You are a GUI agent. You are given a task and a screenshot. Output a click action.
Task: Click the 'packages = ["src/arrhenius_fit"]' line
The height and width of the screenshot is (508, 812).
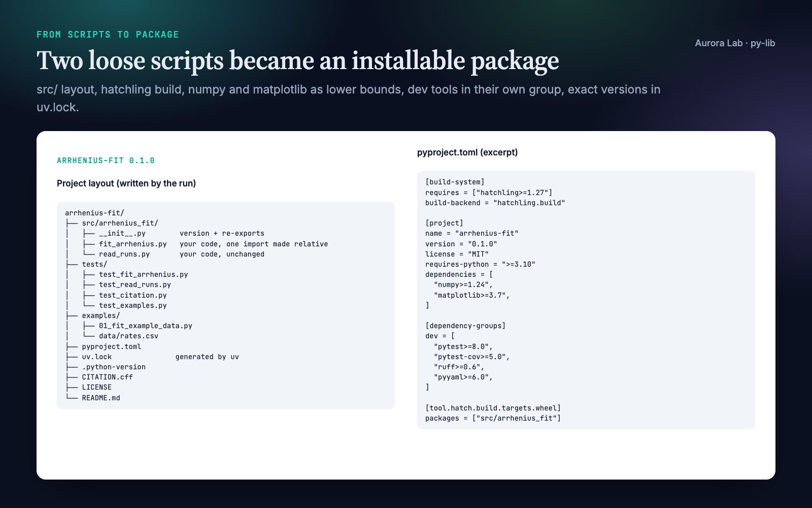(x=493, y=418)
